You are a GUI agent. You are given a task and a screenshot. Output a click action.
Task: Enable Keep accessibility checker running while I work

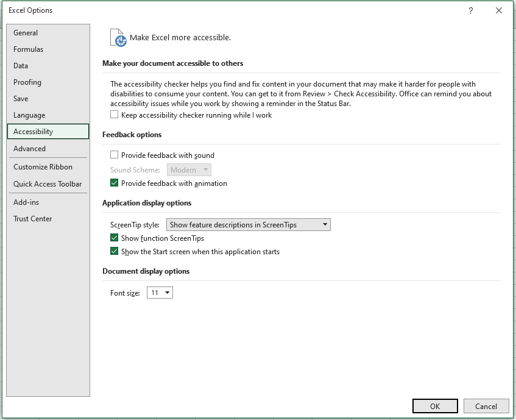click(114, 115)
